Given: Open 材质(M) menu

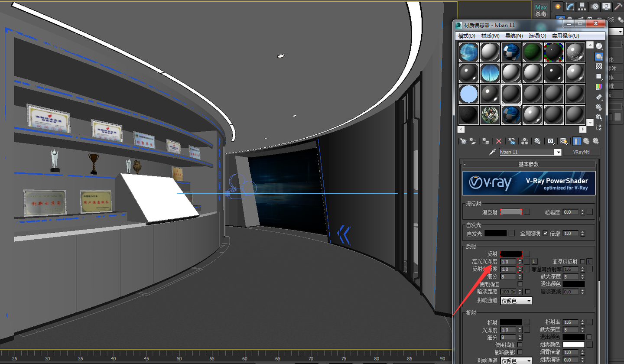Looking at the screenshot, I should (490, 36).
